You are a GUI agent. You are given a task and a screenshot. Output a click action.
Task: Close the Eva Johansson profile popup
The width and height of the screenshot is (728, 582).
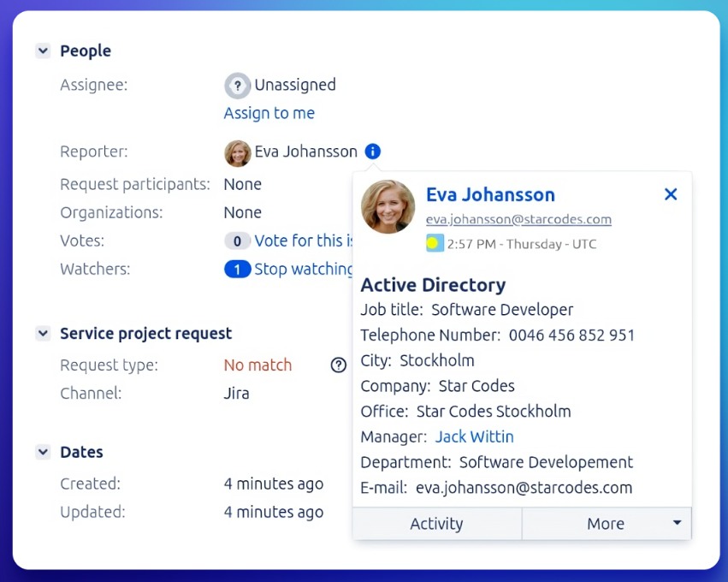(x=671, y=194)
